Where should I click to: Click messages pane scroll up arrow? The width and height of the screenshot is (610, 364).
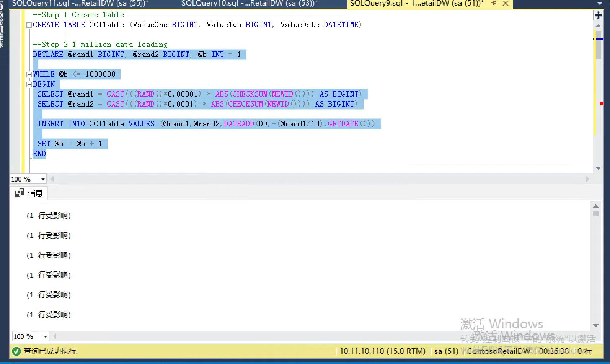pyautogui.click(x=595, y=206)
